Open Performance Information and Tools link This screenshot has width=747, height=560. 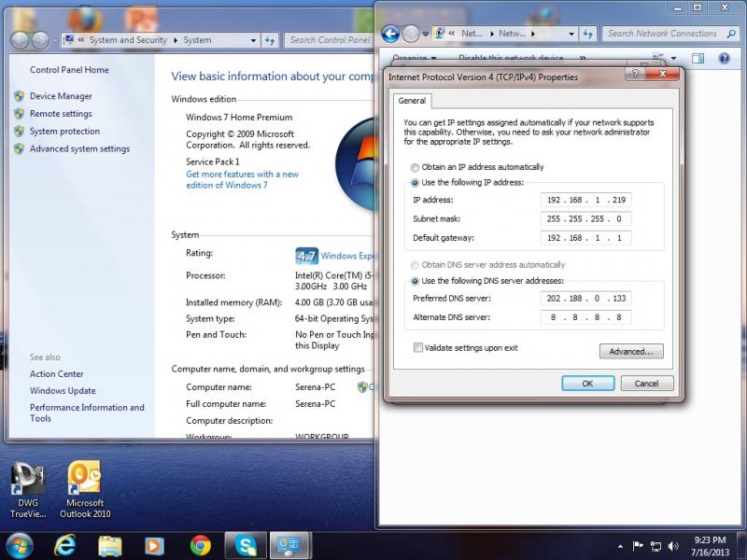coord(87,413)
